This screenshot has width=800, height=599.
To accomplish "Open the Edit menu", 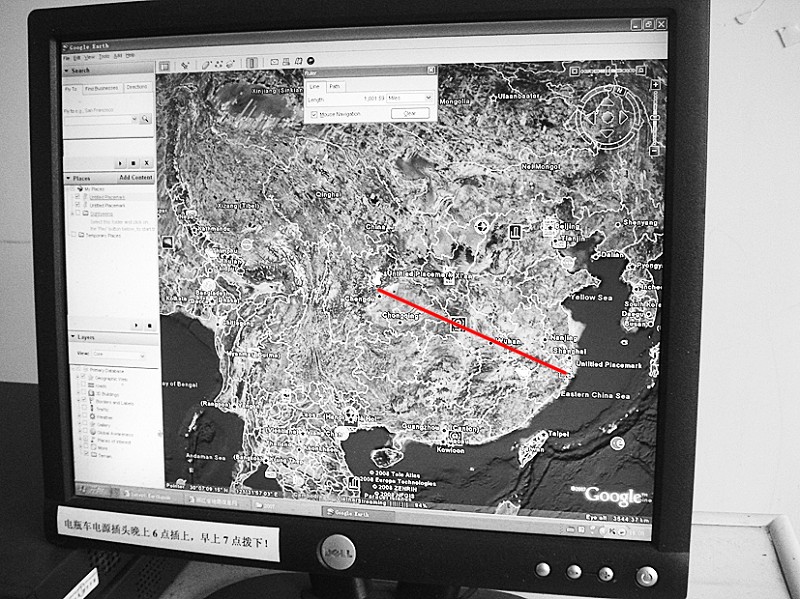I will click(x=77, y=58).
